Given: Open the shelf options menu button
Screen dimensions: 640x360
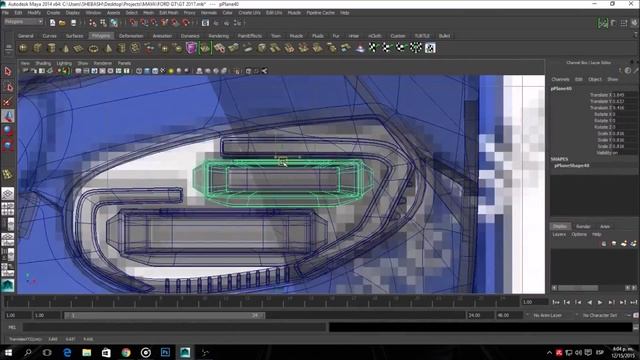Looking at the screenshot, I should 8,49.
